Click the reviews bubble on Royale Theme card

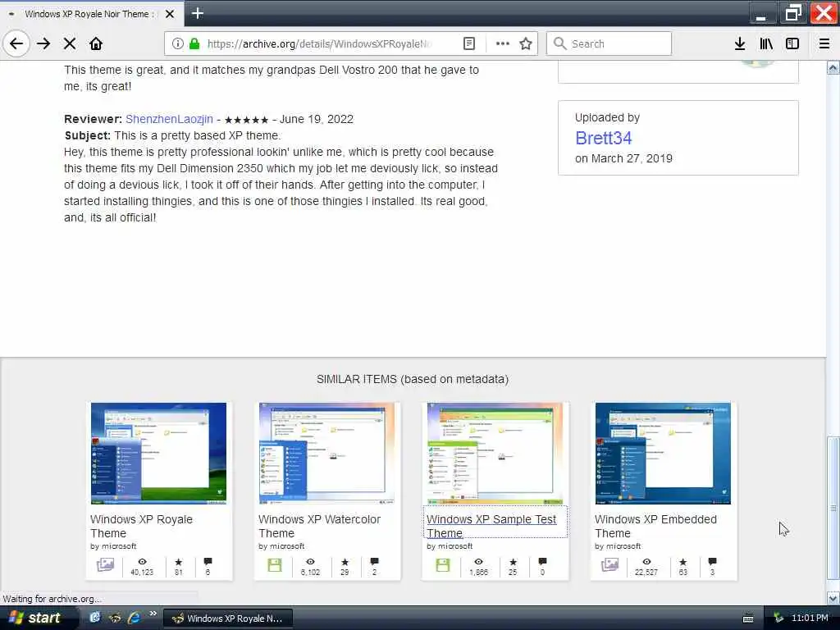(208, 561)
